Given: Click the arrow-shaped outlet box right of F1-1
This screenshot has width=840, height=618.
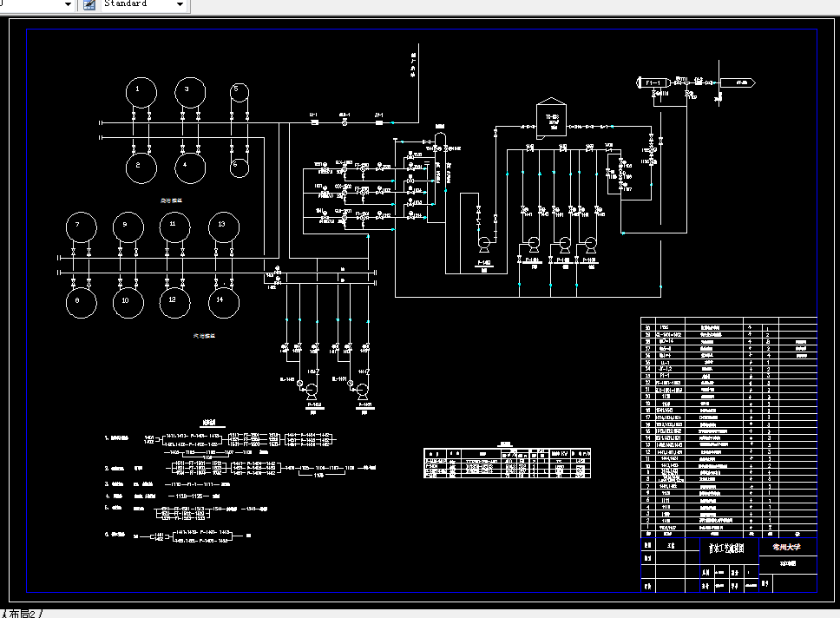Looking at the screenshot, I should click(x=738, y=82).
